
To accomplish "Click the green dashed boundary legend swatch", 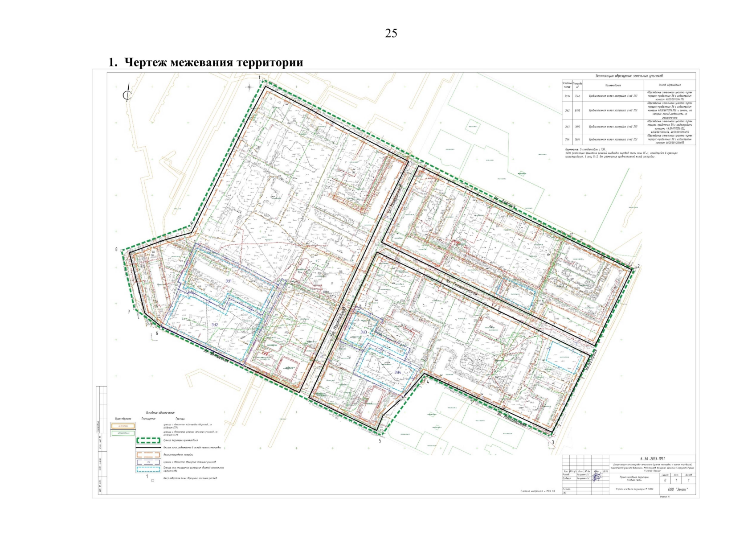I will pyautogui.click(x=148, y=440).
